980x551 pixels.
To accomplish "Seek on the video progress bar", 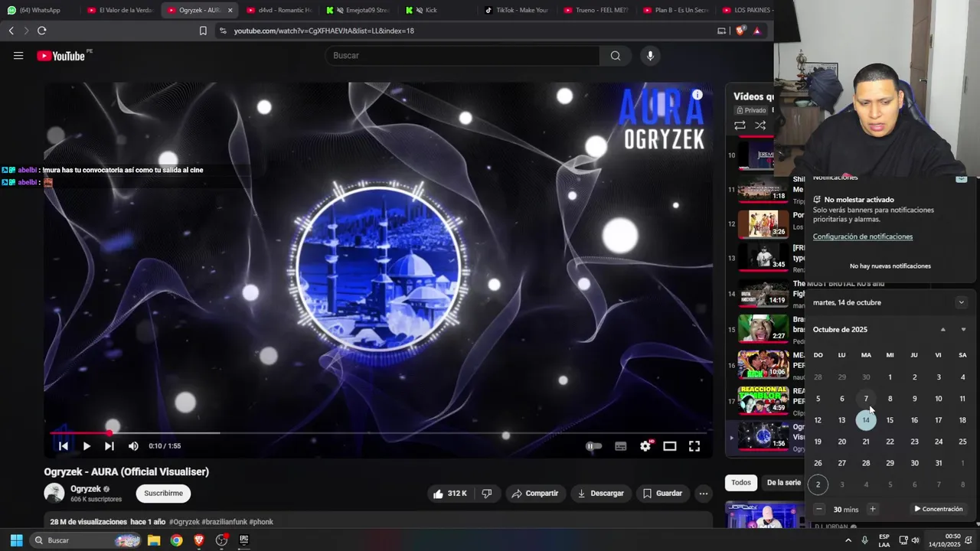I will click(378, 433).
